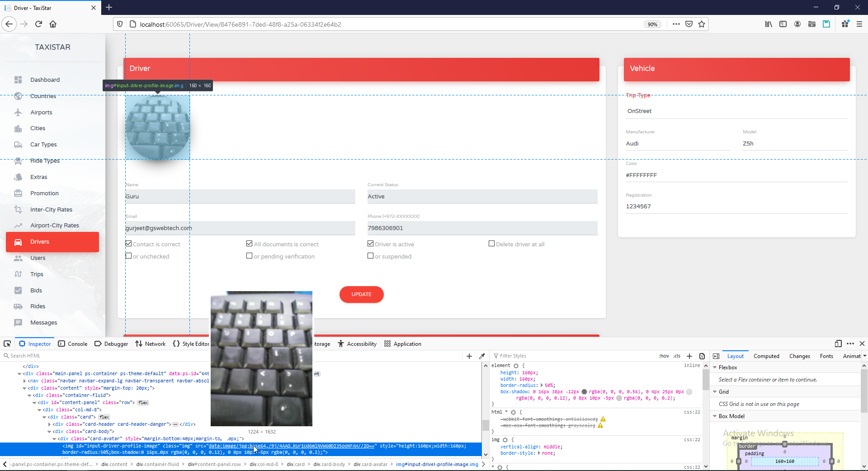Viewport: 868px width, 471px height.
Task: Click the Trips icon in sidebar
Action: coord(18,274)
